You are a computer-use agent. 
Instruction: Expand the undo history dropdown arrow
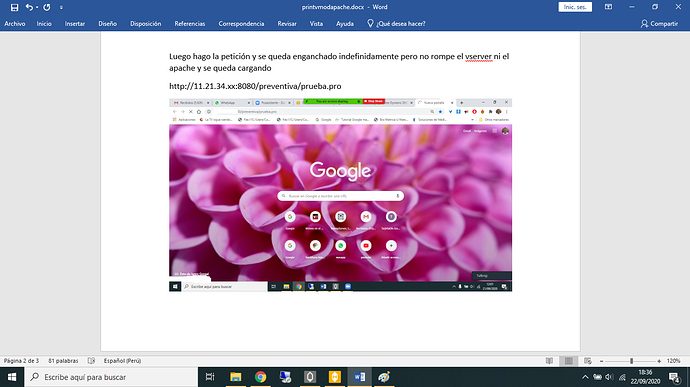(37, 7)
